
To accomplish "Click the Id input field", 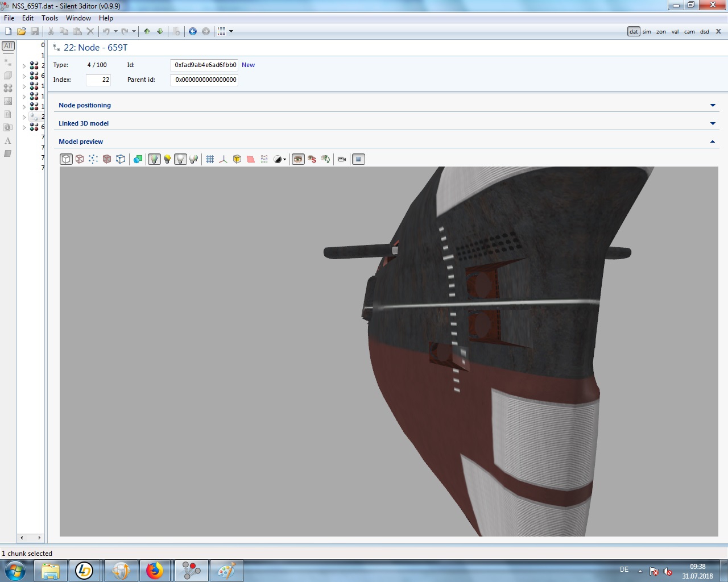I will tap(204, 65).
